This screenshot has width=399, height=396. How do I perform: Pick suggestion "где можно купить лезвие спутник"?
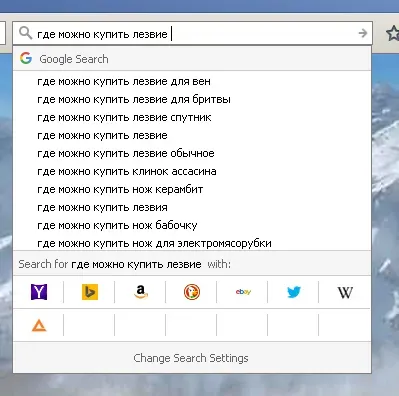click(x=192, y=117)
